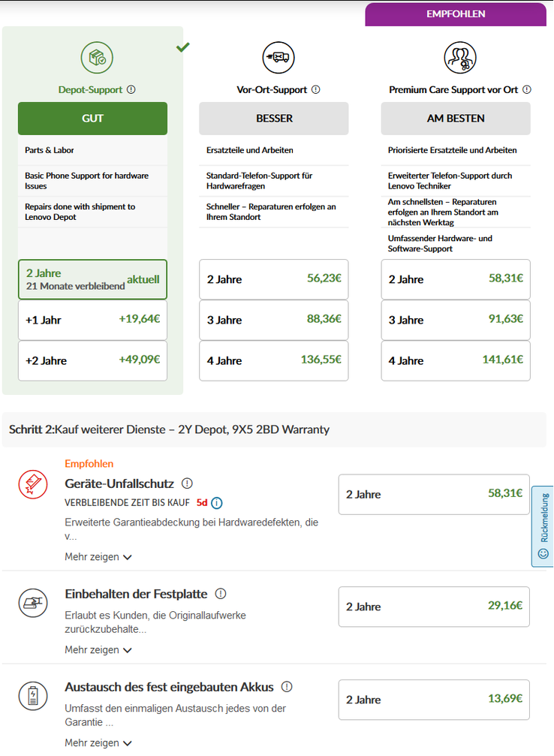Click blue info icon after 5d countdown
Viewport: 554px width, 756px height.
coord(217,502)
